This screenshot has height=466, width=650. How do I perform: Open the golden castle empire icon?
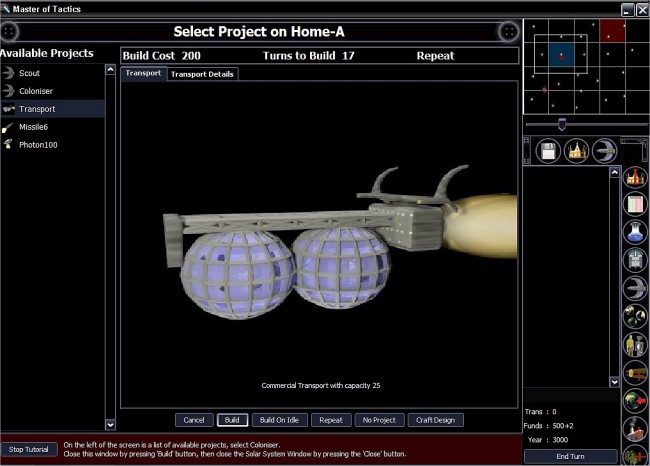pyautogui.click(x=576, y=150)
